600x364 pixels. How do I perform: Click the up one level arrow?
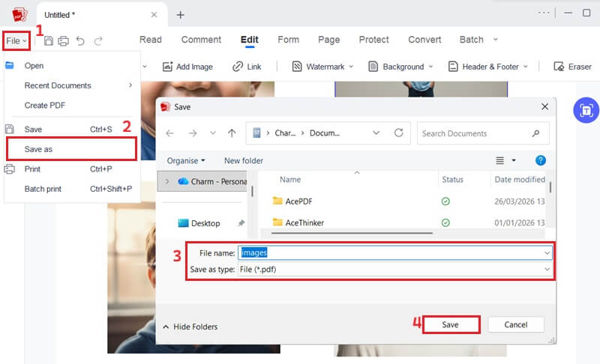pyautogui.click(x=232, y=133)
